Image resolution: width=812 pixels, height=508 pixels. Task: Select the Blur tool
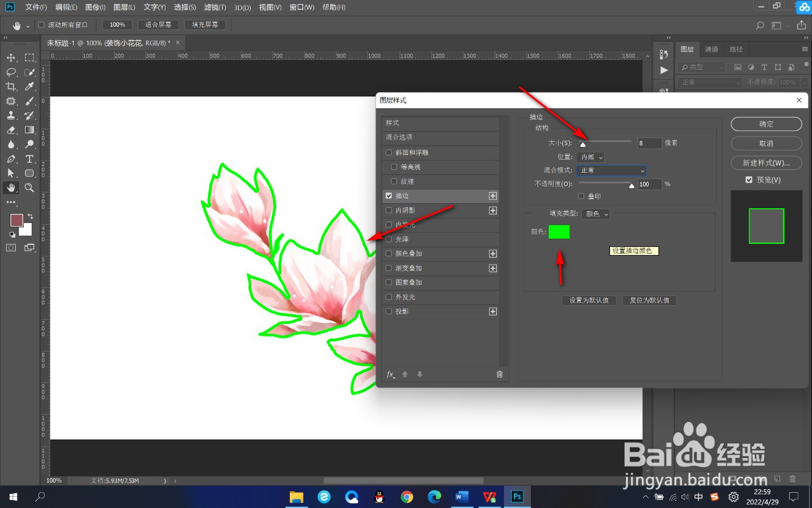(x=11, y=144)
